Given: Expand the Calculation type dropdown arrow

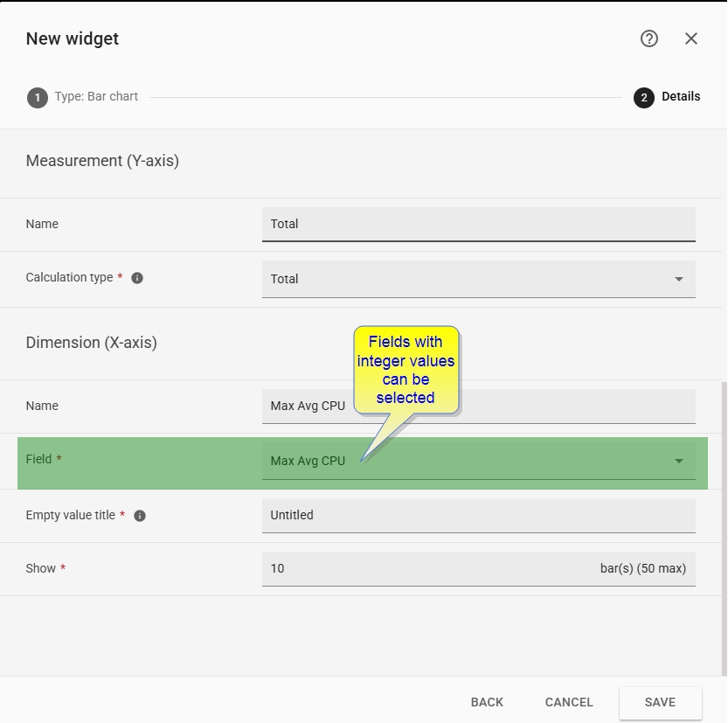Looking at the screenshot, I should [679, 279].
